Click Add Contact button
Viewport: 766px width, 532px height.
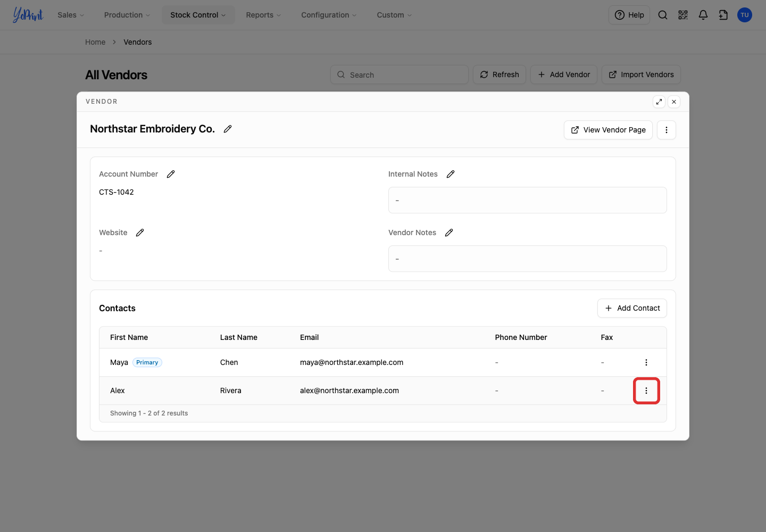[x=632, y=308]
